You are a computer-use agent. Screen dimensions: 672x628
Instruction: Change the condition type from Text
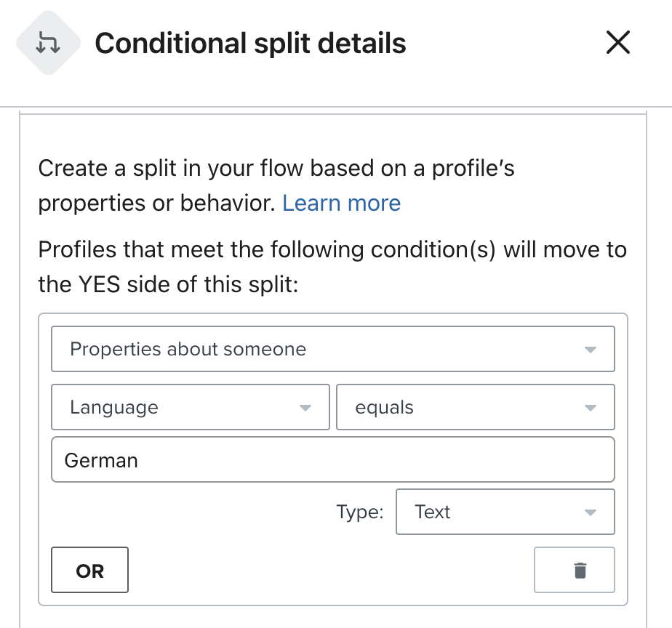(505, 512)
